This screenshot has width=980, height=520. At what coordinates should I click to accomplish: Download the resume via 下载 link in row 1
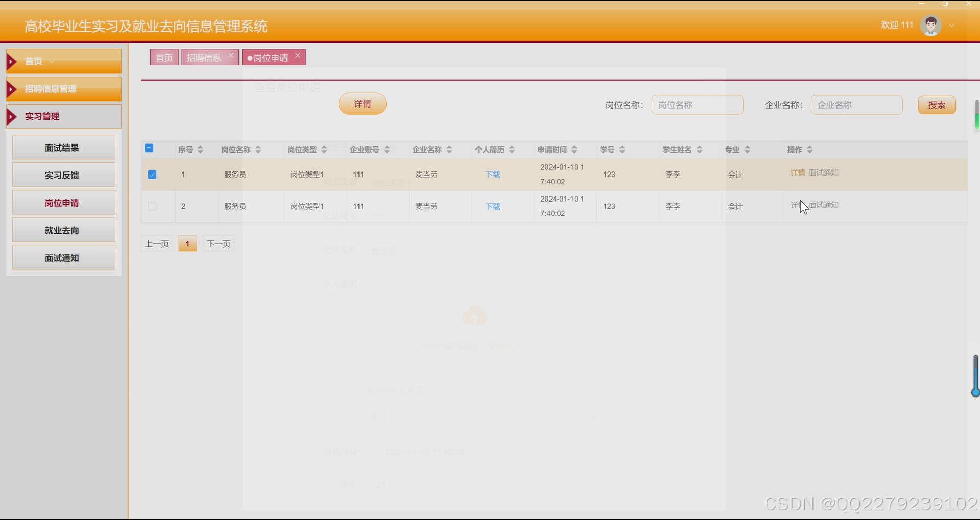pos(492,174)
